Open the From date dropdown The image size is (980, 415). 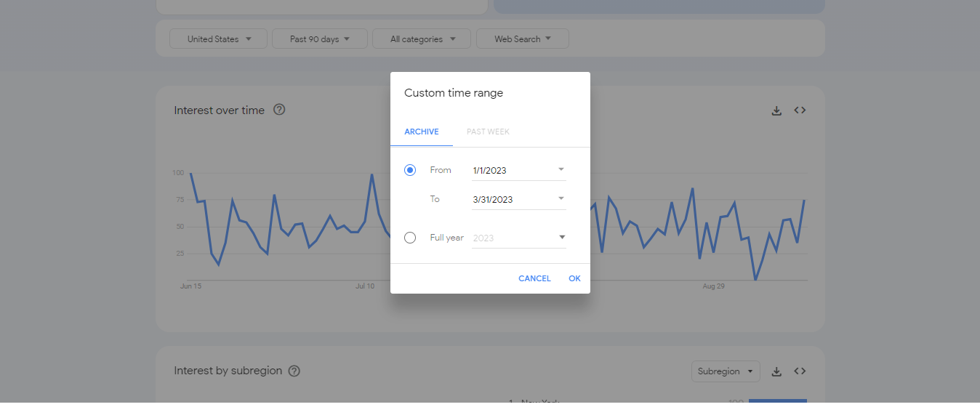coord(518,170)
